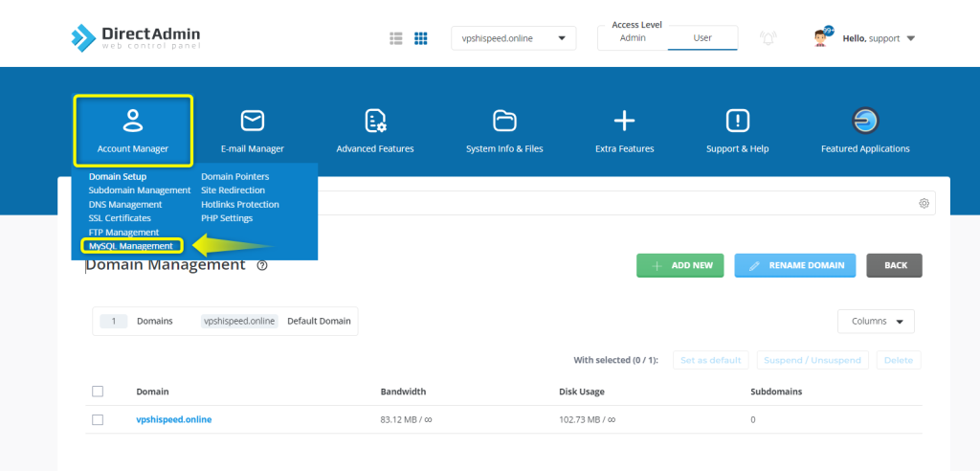980x471 pixels.
Task: Click the BACK button
Action: point(895,265)
